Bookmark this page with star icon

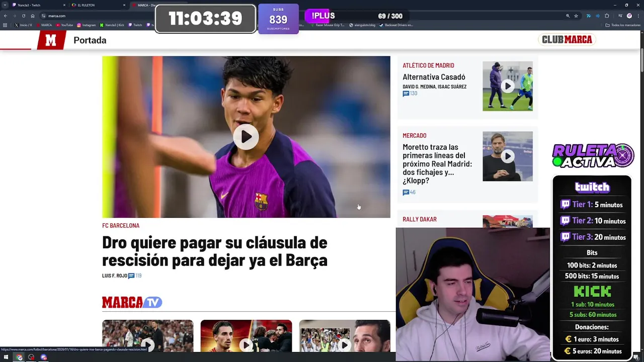pyautogui.click(x=576, y=16)
